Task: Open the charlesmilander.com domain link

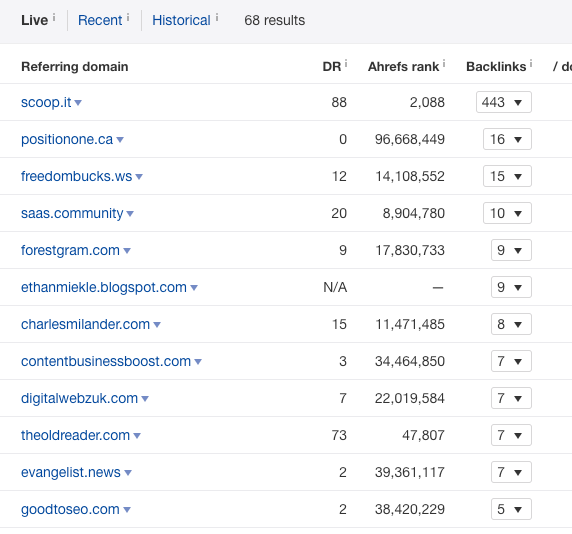Action: pos(85,325)
